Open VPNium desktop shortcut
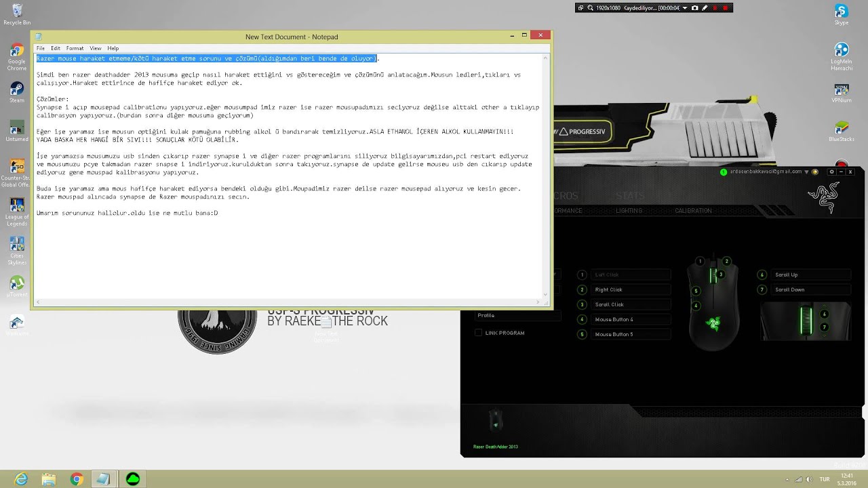The width and height of the screenshot is (868, 488). tap(841, 93)
